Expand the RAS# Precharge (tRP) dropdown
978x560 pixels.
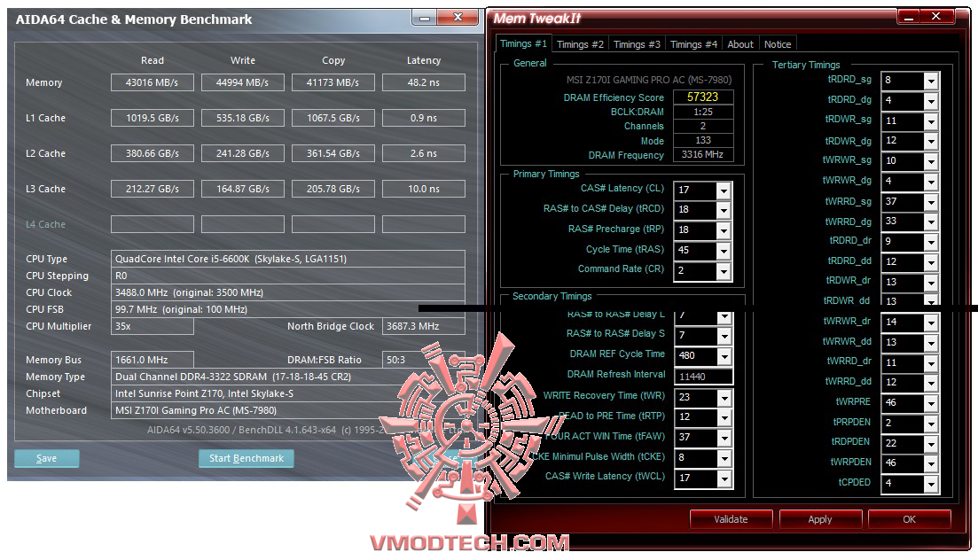point(724,230)
